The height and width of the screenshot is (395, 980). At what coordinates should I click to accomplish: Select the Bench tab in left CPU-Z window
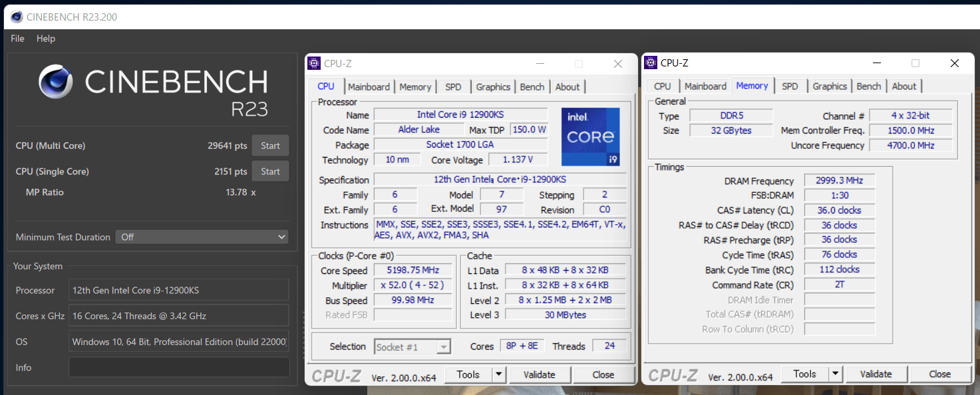pyautogui.click(x=532, y=86)
